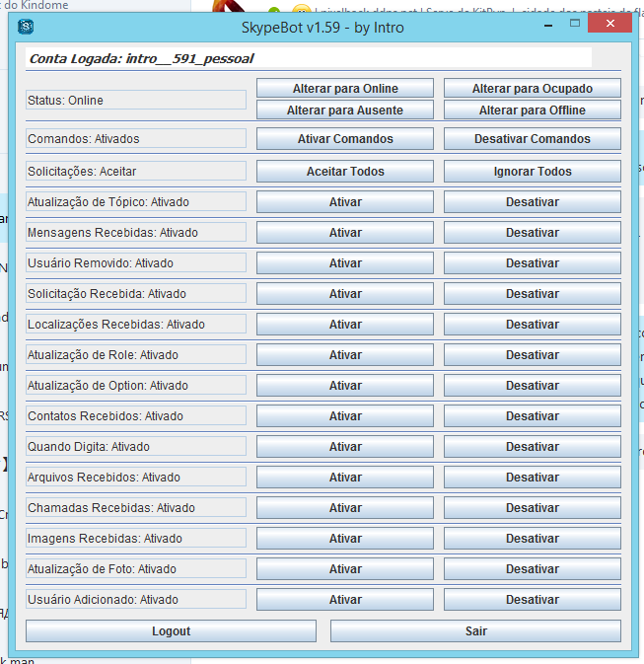
Task: Ativar Imagens Recebidas
Action: 345,539
